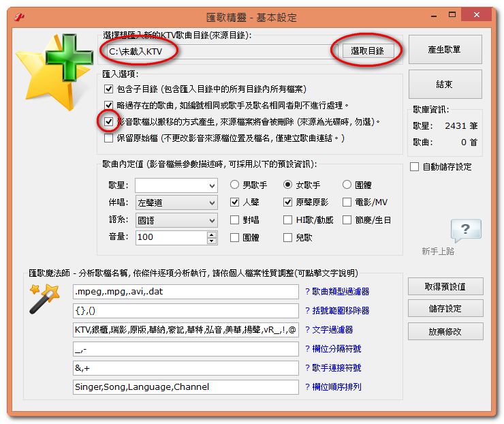This screenshot has width=504, height=424.
Task: Select the 團體 radio button
Action: pos(347,185)
